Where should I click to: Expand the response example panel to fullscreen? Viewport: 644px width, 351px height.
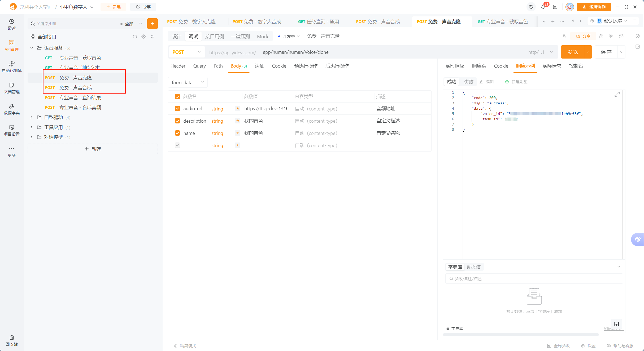(x=617, y=94)
